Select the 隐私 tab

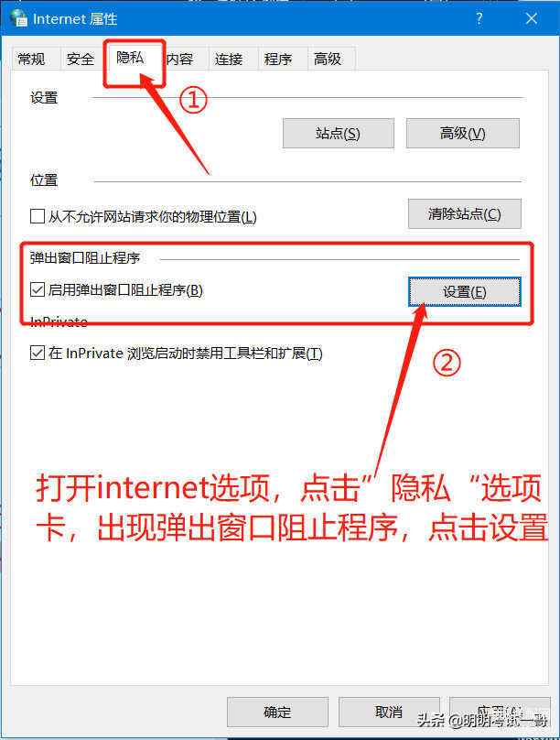coord(131,58)
